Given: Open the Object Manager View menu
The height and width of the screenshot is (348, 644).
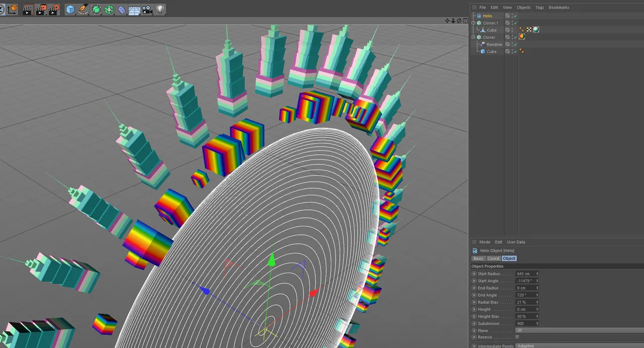Looking at the screenshot, I should [507, 8].
